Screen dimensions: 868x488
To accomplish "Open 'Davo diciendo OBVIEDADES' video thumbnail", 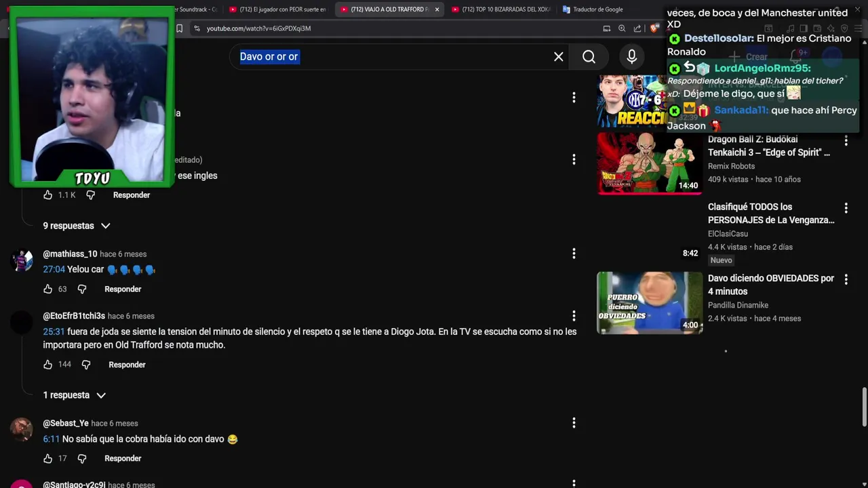I will (650, 303).
